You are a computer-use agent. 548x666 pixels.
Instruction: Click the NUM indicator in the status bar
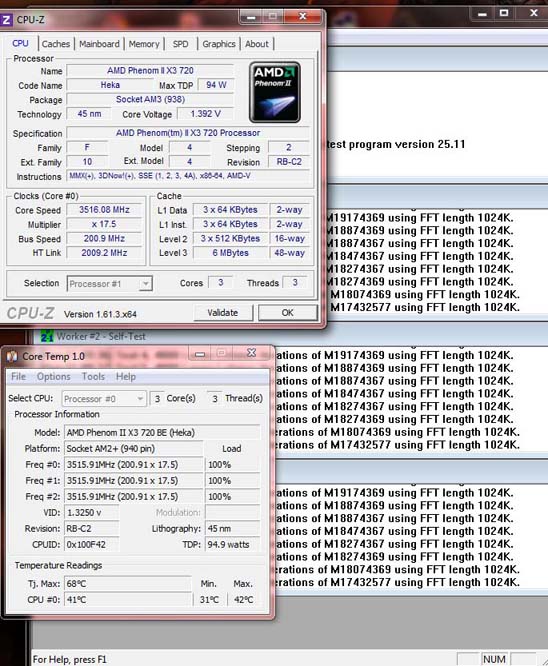tap(494, 659)
